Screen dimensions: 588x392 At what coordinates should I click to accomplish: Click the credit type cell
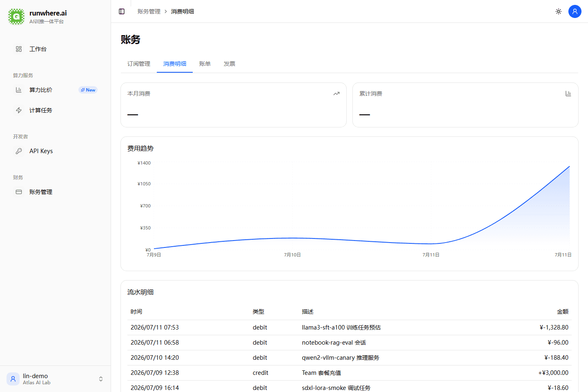pyautogui.click(x=261, y=373)
